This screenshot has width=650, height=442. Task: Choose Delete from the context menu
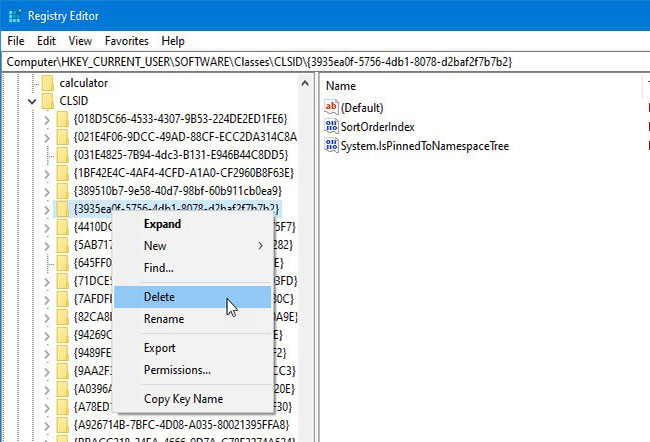point(159,297)
